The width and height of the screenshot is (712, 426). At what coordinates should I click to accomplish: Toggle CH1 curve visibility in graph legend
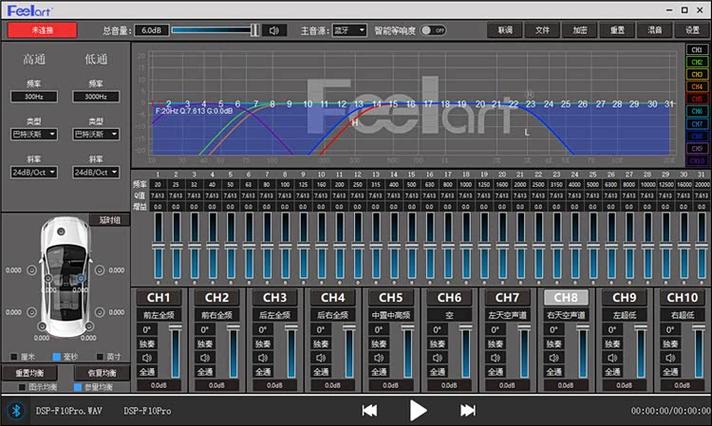tap(697, 50)
